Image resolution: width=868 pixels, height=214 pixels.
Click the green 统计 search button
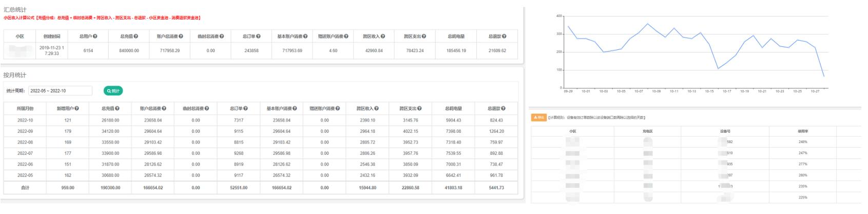click(x=113, y=91)
